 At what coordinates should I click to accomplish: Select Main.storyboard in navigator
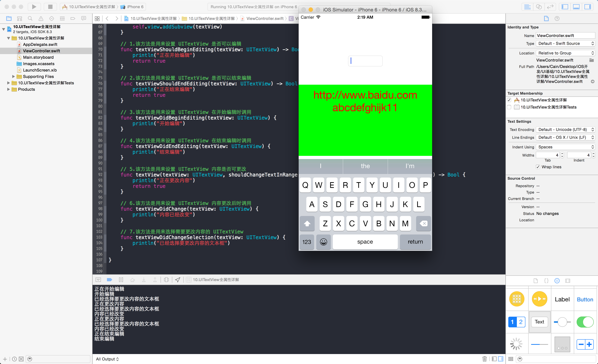pyautogui.click(x=38, y=57)
